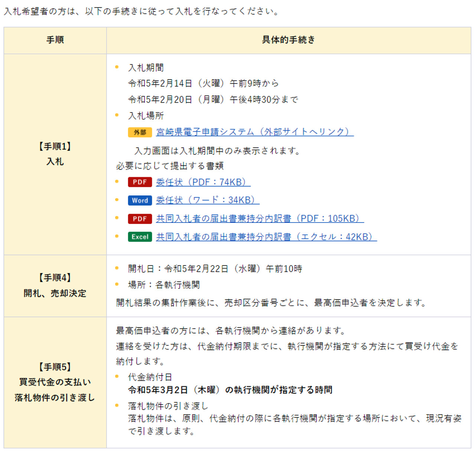Image resolution: width=476 pixels, height=454 pixels.
Task: Click the 入札期間 bullet heading
Action: click(146, 68)
